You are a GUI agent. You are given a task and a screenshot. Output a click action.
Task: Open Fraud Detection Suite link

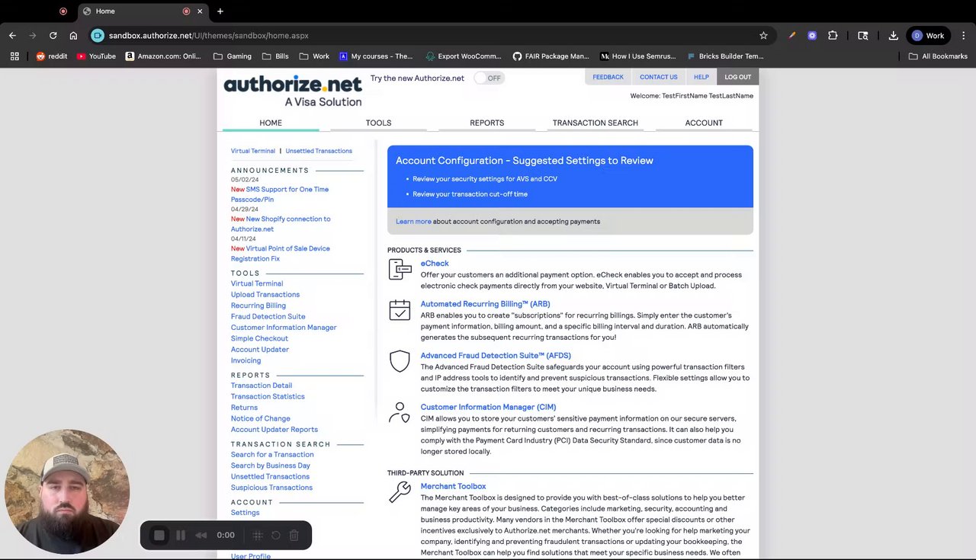268,316
